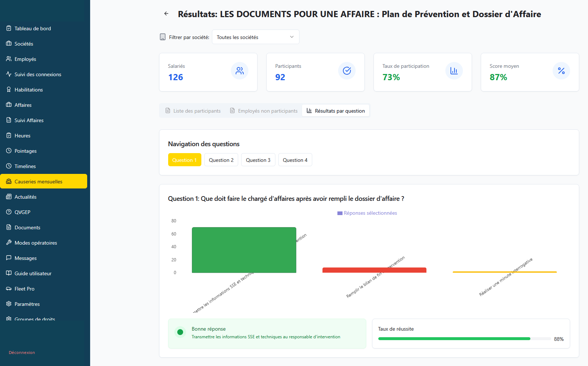
Task: Click the Déconnexion link
Action: point(22,353)
